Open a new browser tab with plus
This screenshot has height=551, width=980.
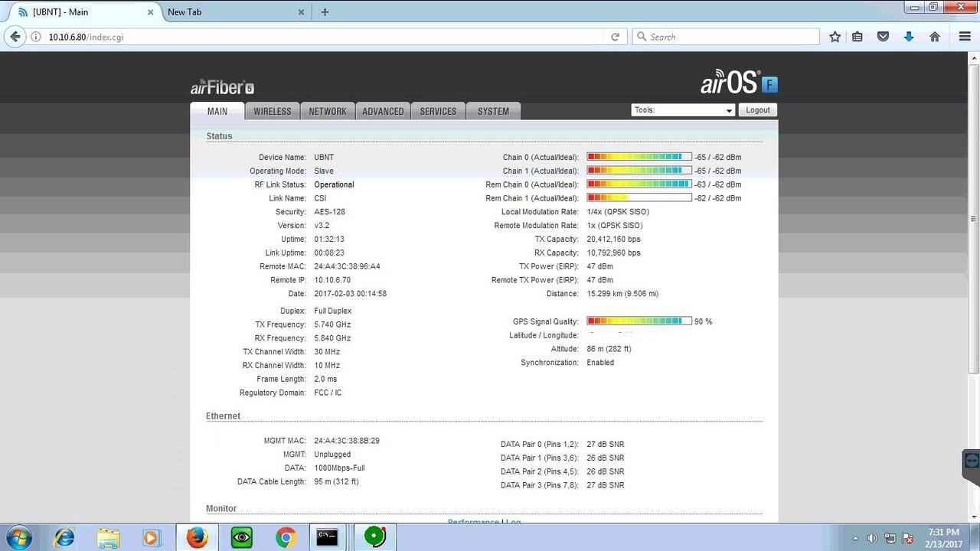click(x=325, y=12)
